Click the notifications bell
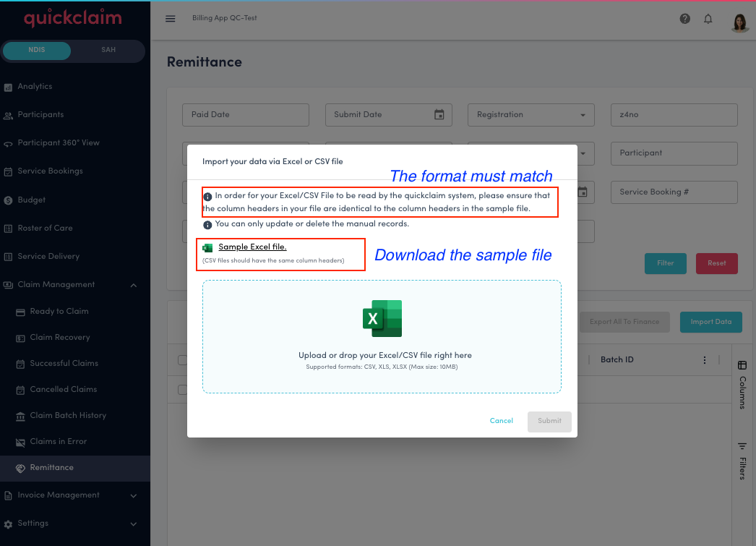This screenshot has height=546, width=756. 708,19
